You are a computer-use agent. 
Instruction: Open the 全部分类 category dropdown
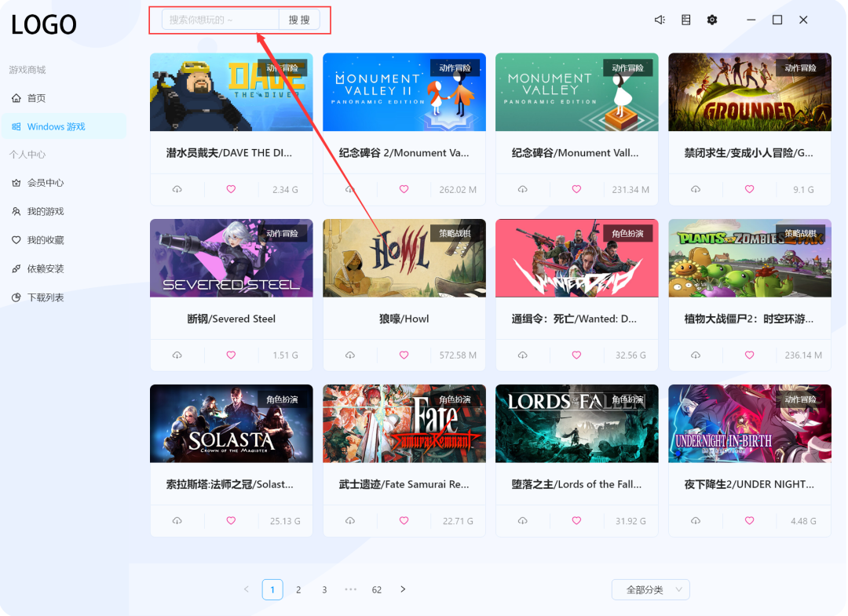click(x=650, y=589)
